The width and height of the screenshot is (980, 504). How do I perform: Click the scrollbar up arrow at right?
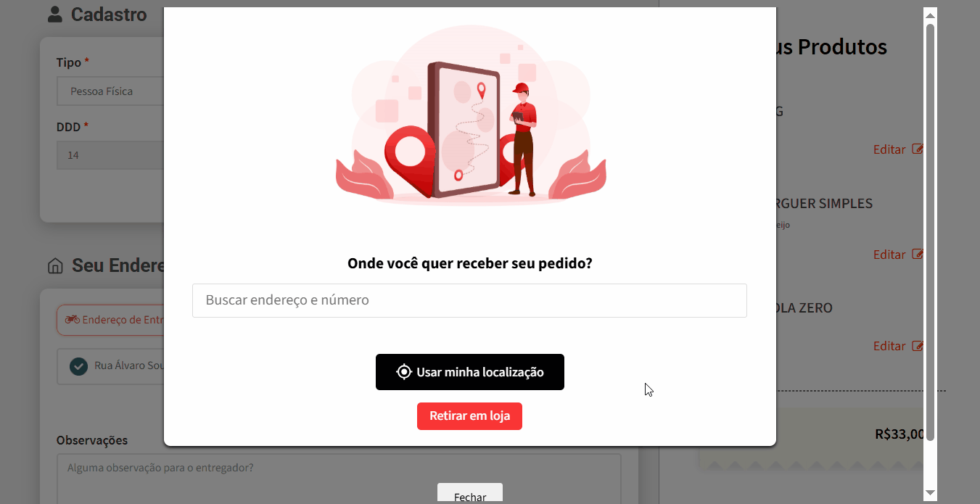[x=930, y=15]
